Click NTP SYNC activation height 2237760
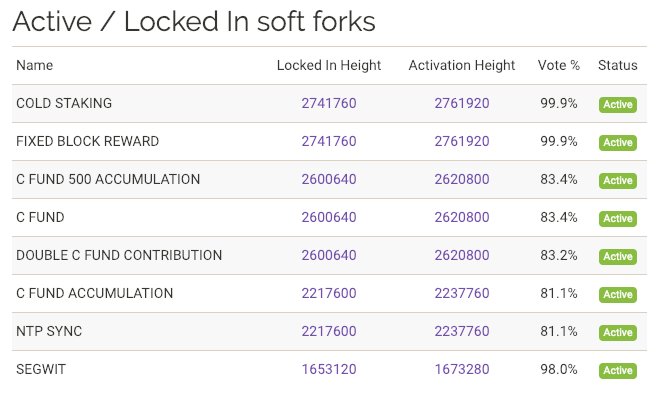The height and width of the screenshot is (394, 658). 462,331
